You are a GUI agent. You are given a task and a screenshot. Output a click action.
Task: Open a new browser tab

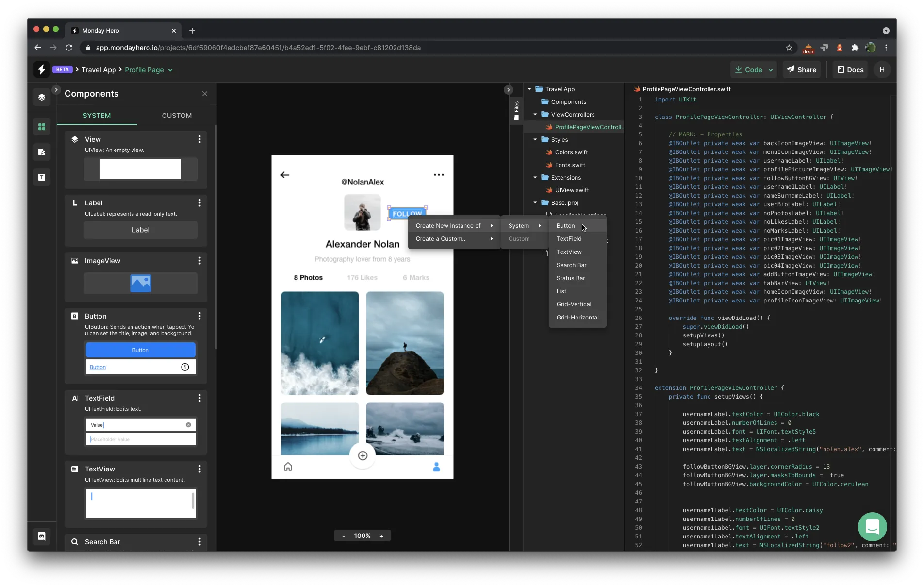pos(192,31)
